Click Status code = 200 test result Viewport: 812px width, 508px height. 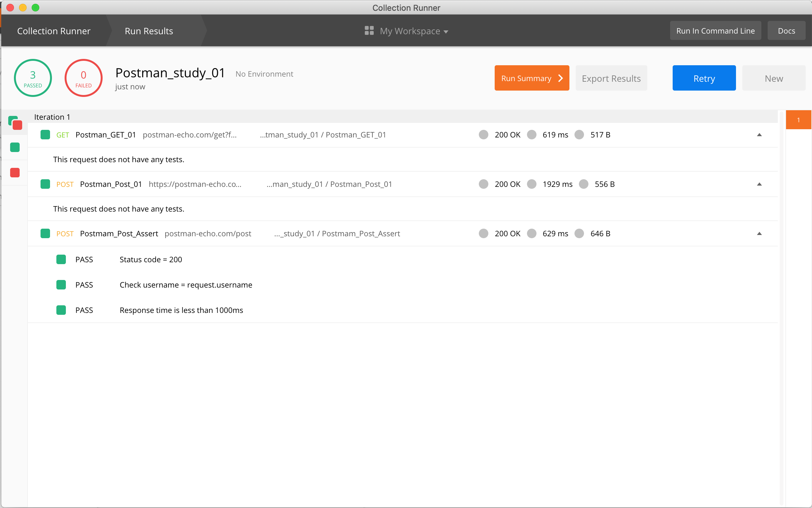(151, 259)
